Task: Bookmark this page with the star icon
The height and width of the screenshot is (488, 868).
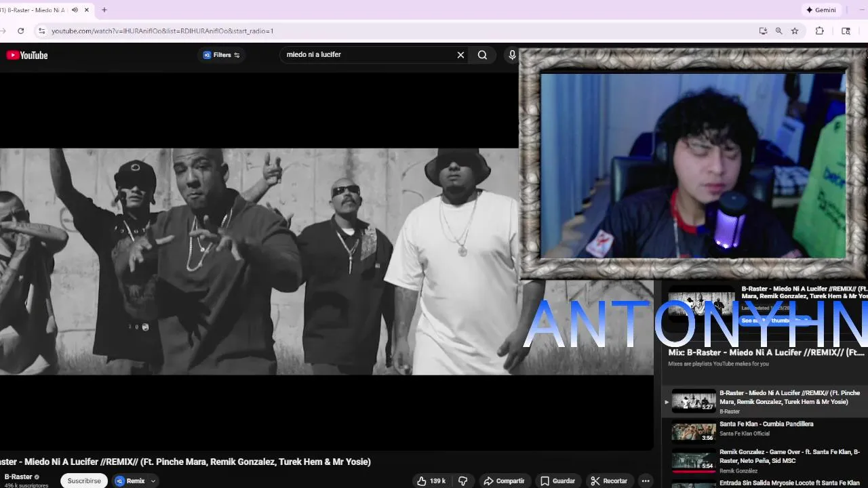Action: point(795,30)
